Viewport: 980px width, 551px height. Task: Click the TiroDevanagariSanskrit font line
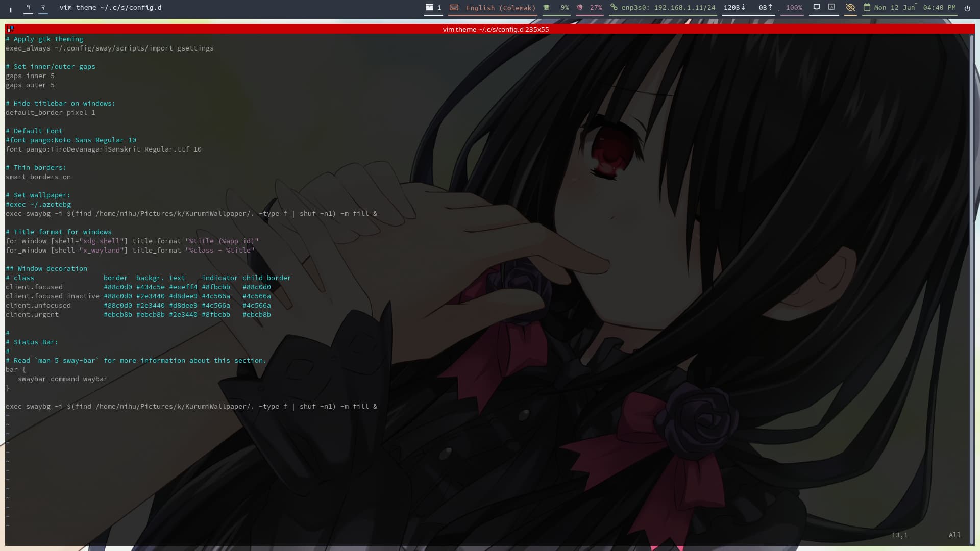(104, 149)
